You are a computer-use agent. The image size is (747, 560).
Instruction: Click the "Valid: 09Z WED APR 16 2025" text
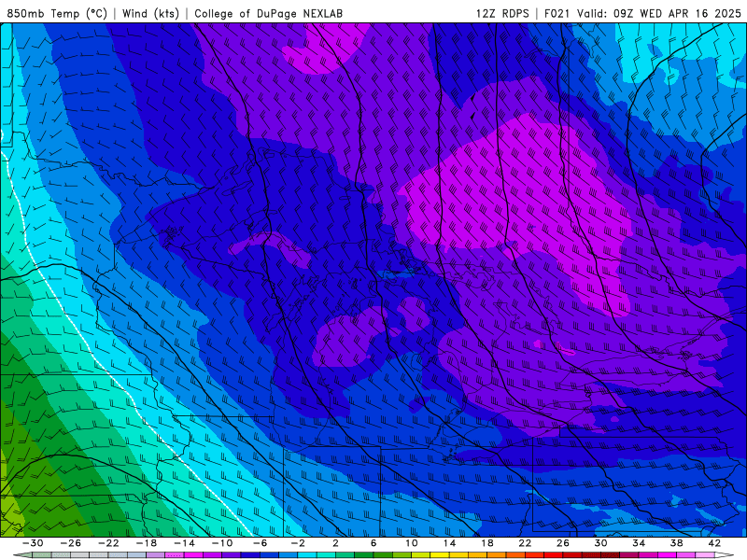(659, 13)
